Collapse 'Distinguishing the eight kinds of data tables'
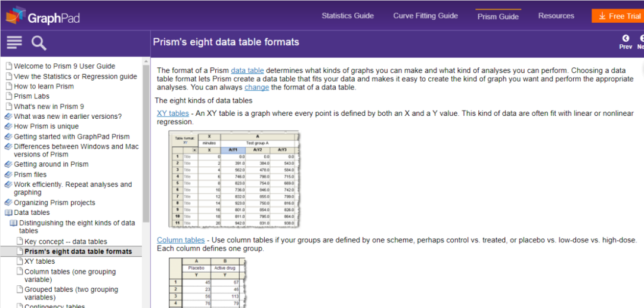The image size is (644, 308). (x=77, y=227)
